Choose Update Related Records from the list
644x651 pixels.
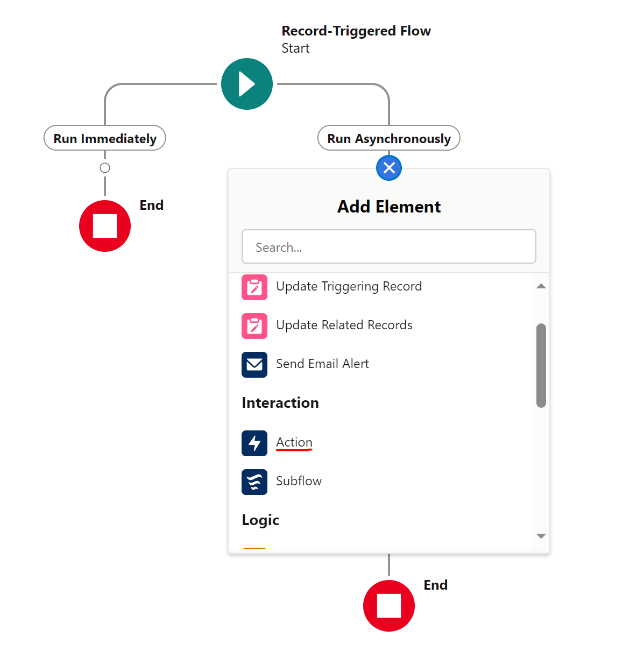344,325
